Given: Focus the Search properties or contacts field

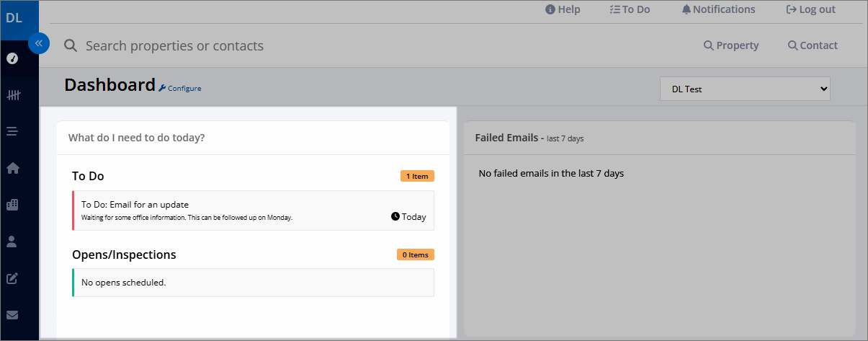Looking at the screenshot, I should tap(174, 46).
